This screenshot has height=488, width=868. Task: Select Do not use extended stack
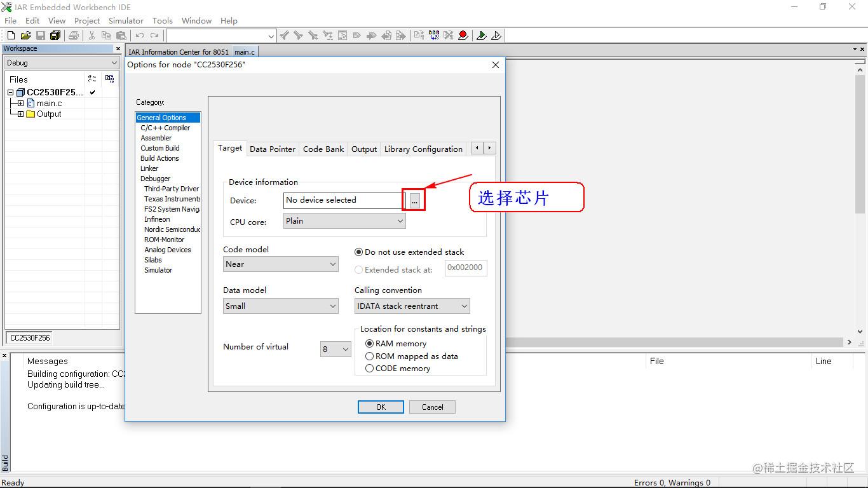(x=358, y=252)
